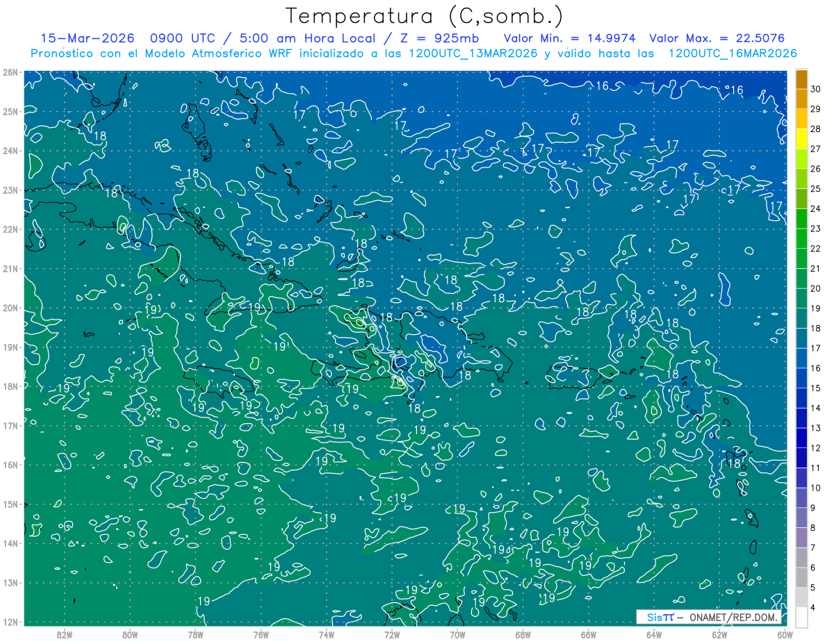Click the 82W longitude axis label
This screenshot has height=644, width=834.
click(x=65, y=634)
